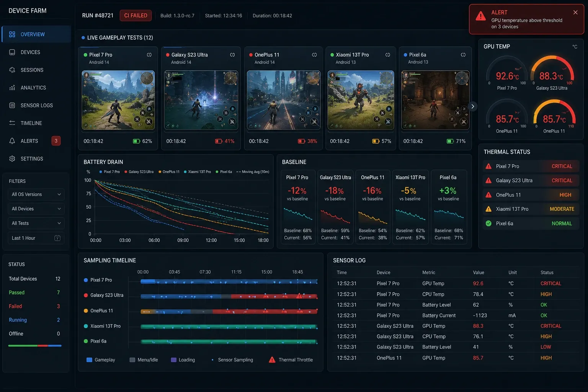Open the Last 1 Hour time range selector
This screenshot has width=588, height=392.
coord(36,238)
